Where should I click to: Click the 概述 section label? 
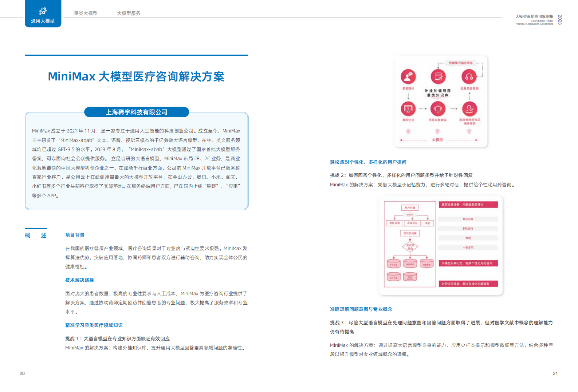(x=36, y=235)
